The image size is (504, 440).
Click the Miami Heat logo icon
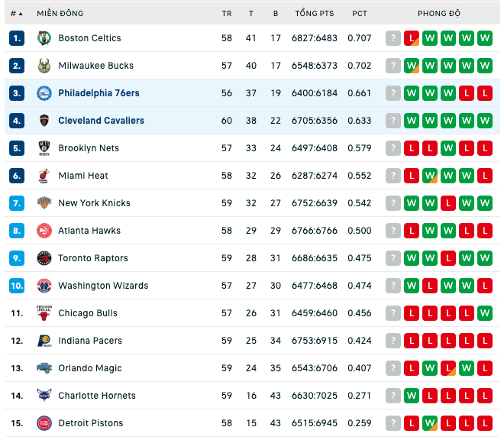[44, 176]
